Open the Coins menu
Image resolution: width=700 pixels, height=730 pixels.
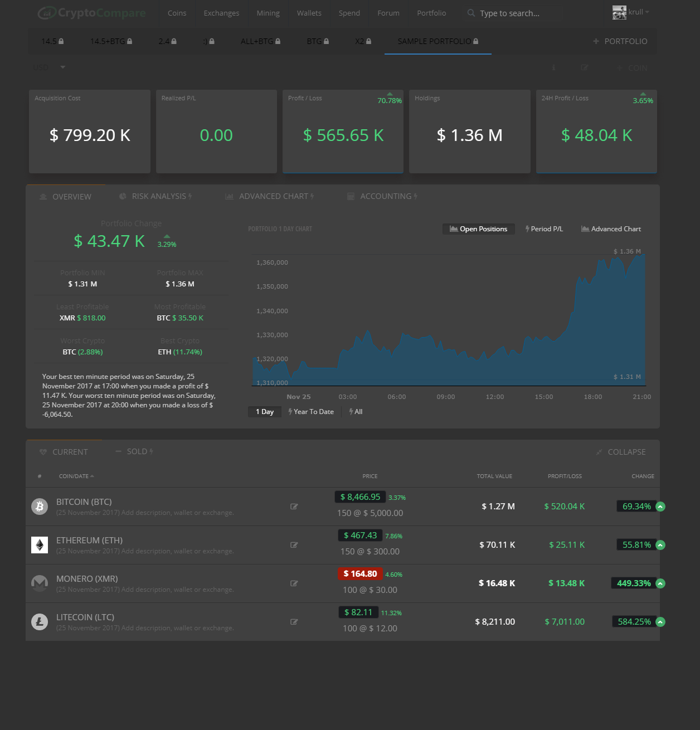click(x=177, y=13)
